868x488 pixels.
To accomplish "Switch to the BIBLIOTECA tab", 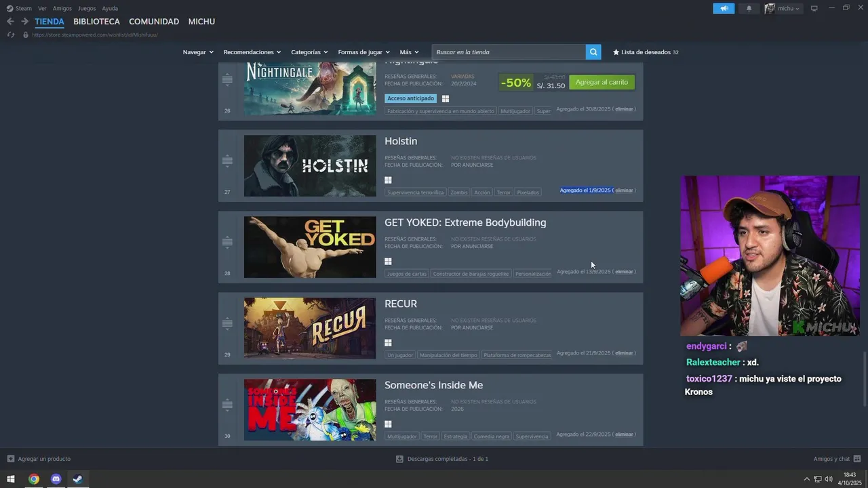I will 96,22.
